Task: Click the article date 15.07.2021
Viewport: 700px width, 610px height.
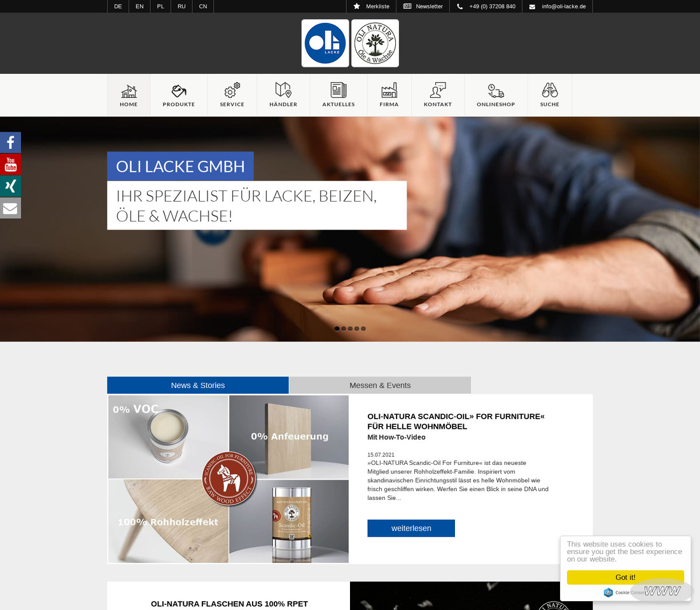Action: [381, 455]
